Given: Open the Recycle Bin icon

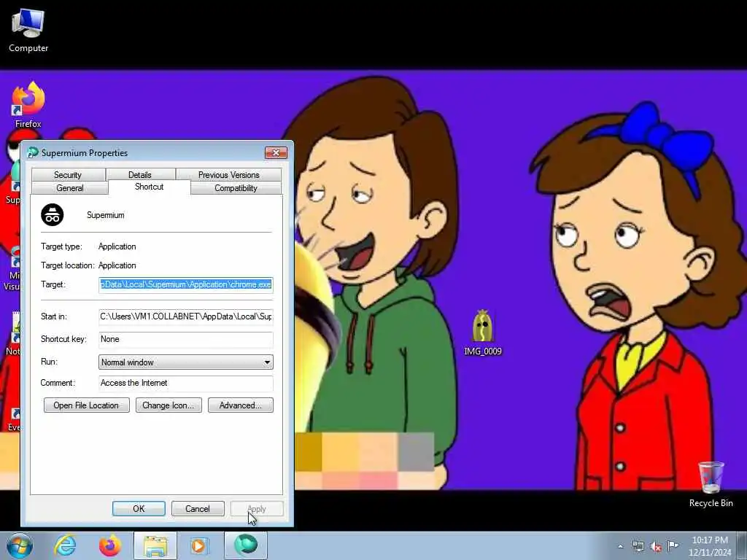Looking at the screenshot, I should click(x=711, y=484).
